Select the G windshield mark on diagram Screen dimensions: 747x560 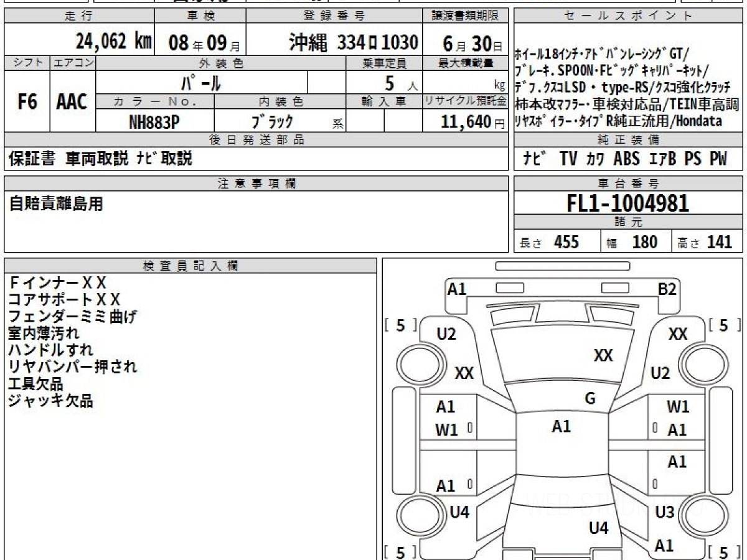pyautogui.click(x=590, y=399)
